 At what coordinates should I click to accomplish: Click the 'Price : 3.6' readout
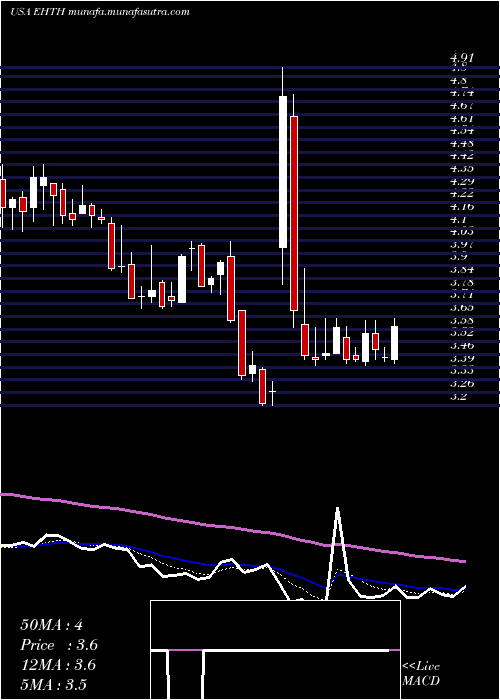point(59,645)
